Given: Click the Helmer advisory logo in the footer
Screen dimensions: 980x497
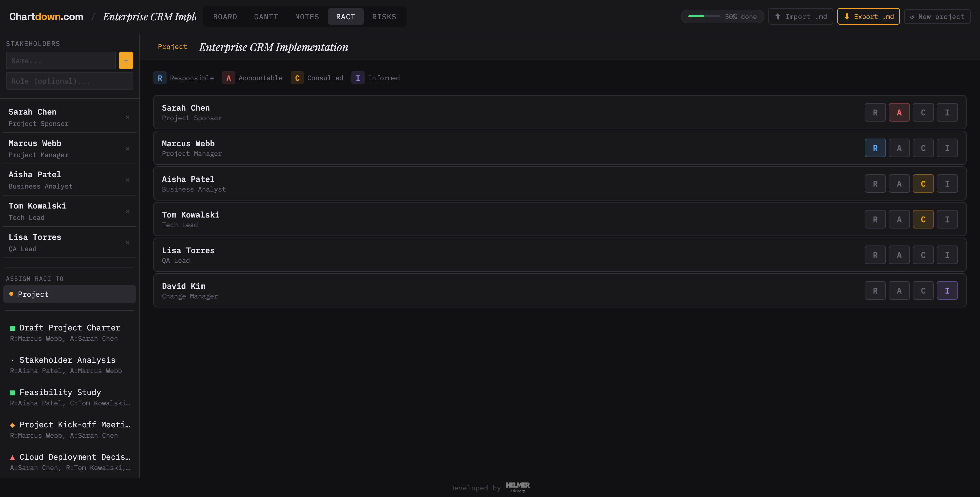Looking at the screenshot, I should tap(517, 487).
